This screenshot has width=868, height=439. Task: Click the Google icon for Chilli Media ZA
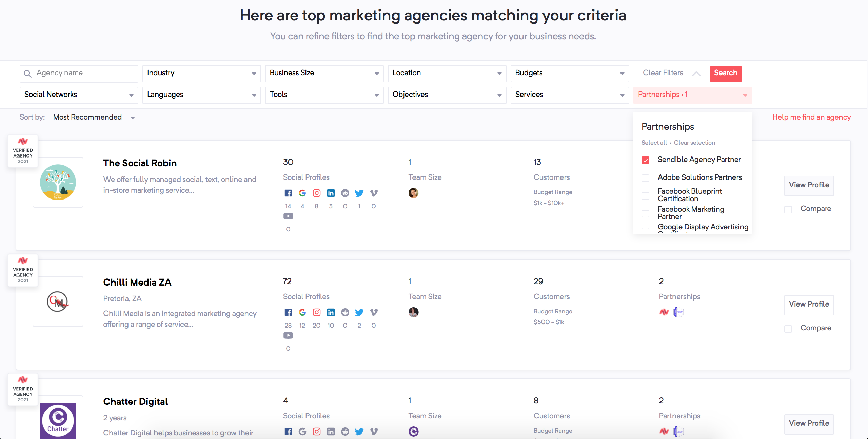click(302, 312)
